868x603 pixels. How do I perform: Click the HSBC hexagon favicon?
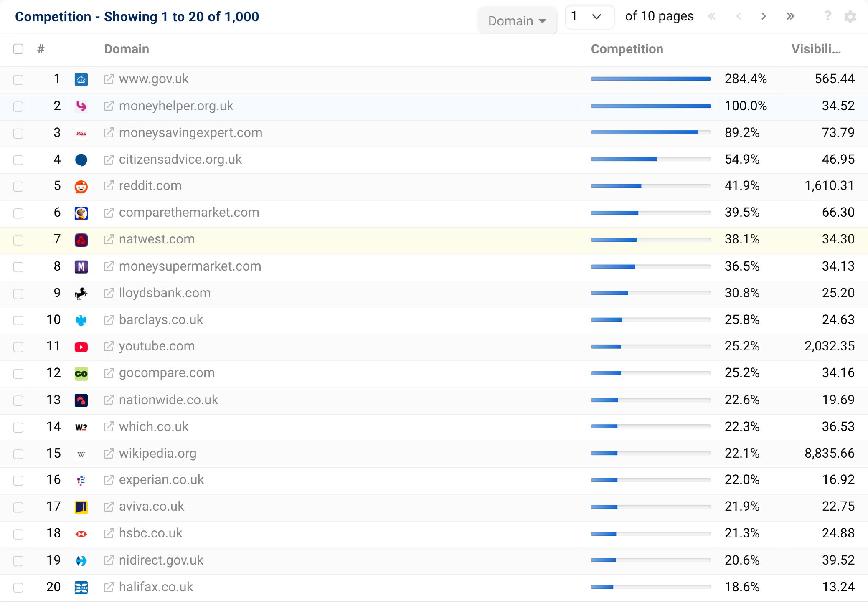[x=81, y=534]
